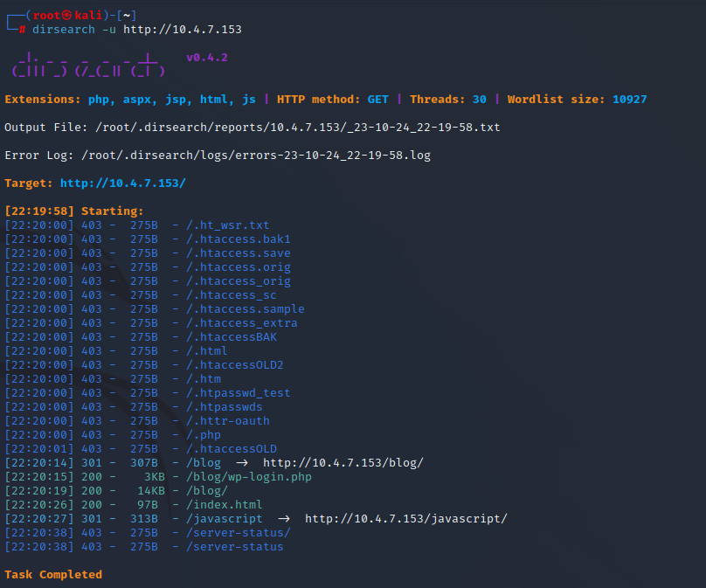
Task: Click the /.php result path
Action: click(204, 434)
